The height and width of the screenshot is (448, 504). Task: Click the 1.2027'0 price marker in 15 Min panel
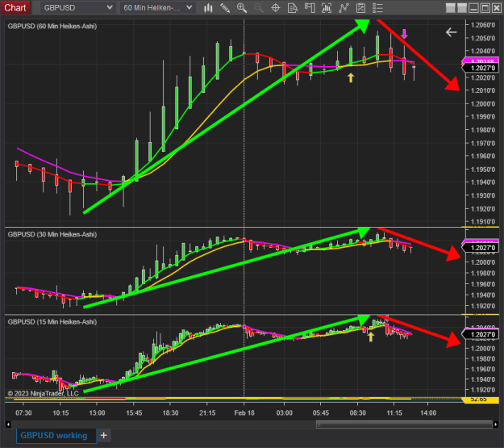[481, 334]
